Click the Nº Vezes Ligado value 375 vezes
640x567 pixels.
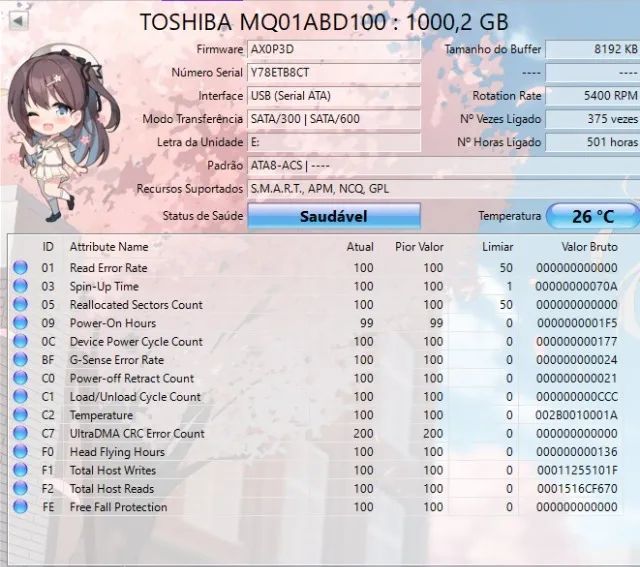593,119
